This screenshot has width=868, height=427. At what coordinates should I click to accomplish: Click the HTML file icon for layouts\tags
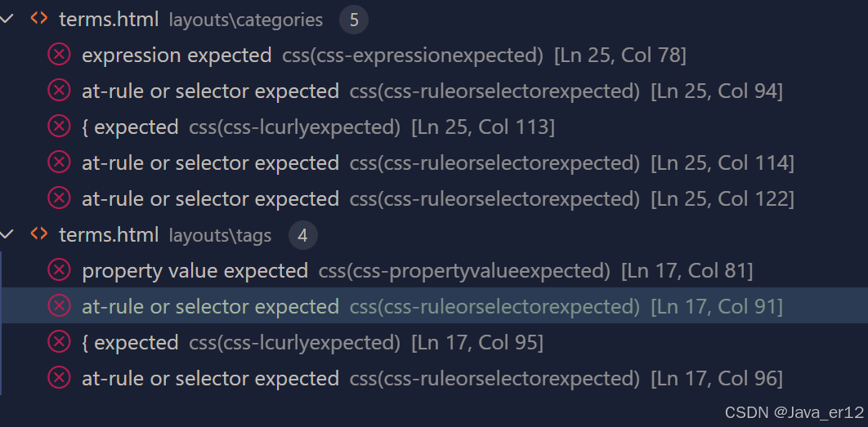click(x=38, y=235)
